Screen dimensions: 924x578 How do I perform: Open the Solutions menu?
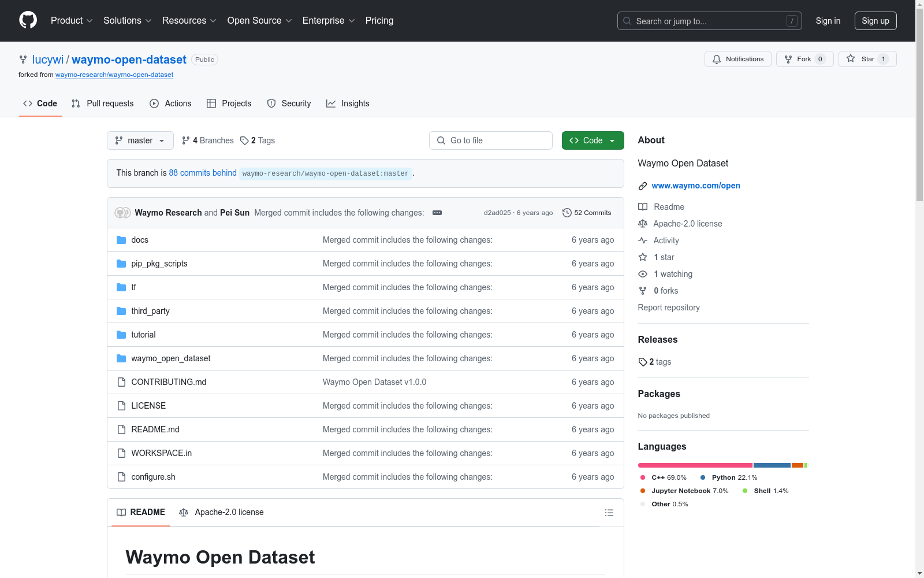coord(127,20)
